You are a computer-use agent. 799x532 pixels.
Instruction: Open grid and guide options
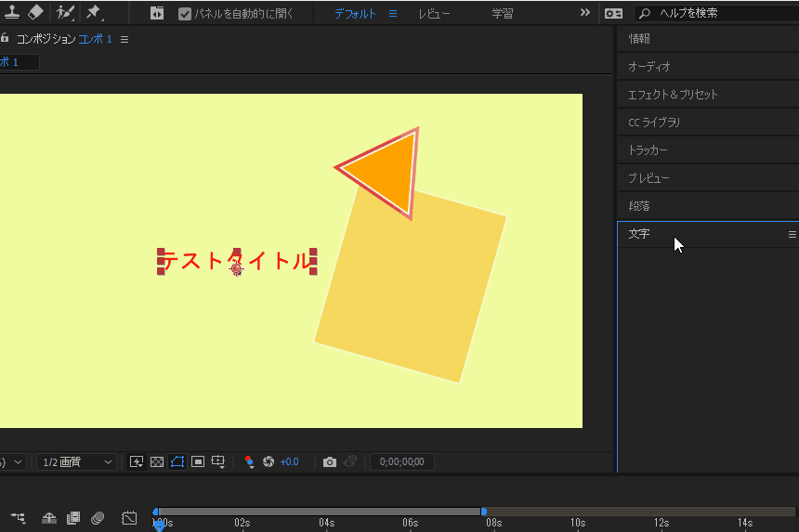[218, 461]
